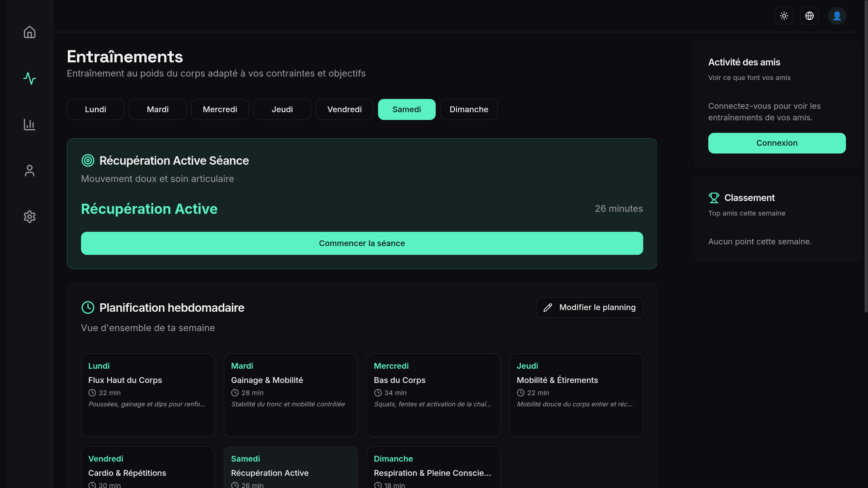Click 'Mouvement doux et soin articulaire' subtitle
The image size is (868, 488).
point(157,179)
